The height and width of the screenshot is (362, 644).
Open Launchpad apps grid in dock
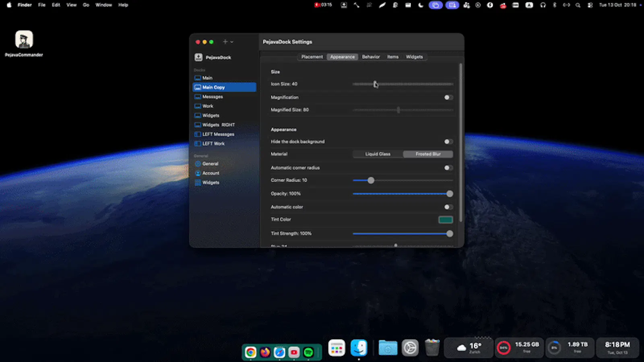pyautogui.click(x=336, y=348)
